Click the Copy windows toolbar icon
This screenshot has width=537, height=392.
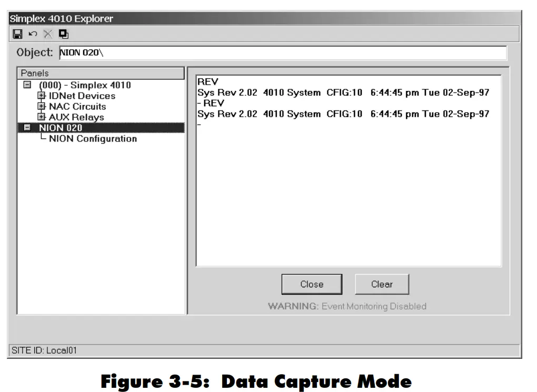(63, 34)
